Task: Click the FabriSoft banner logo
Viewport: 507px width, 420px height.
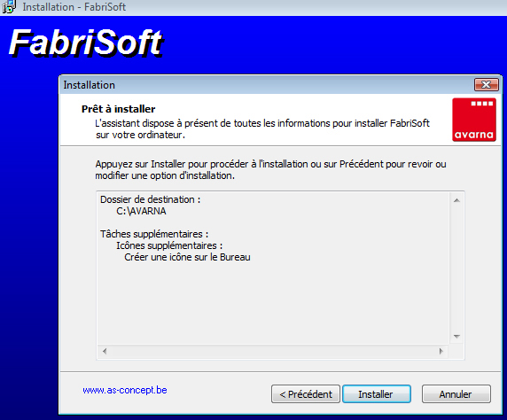Action: 86,43
